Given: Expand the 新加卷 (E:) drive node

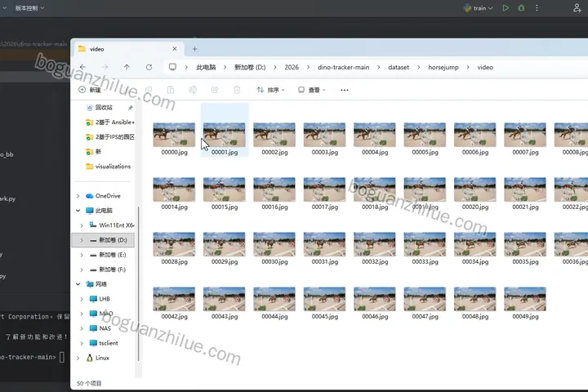Looking at the screenshot, I should pyautogui.click(x=82, y=255).
